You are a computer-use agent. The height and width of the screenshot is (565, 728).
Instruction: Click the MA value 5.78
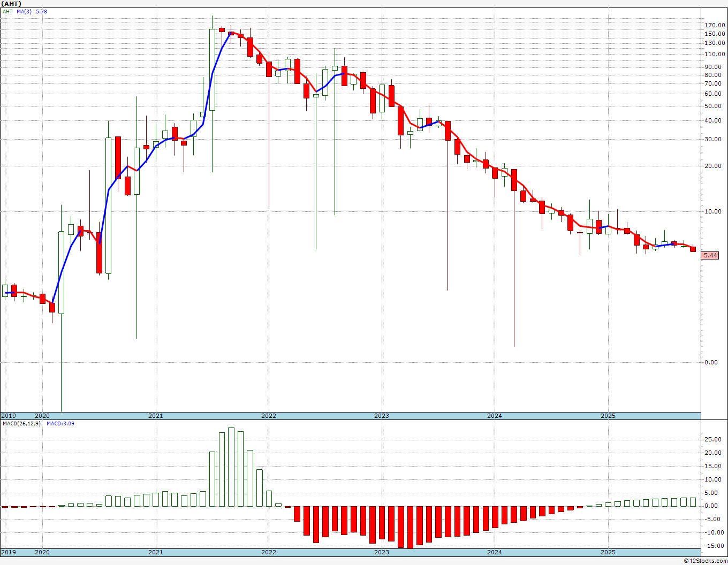41,11
